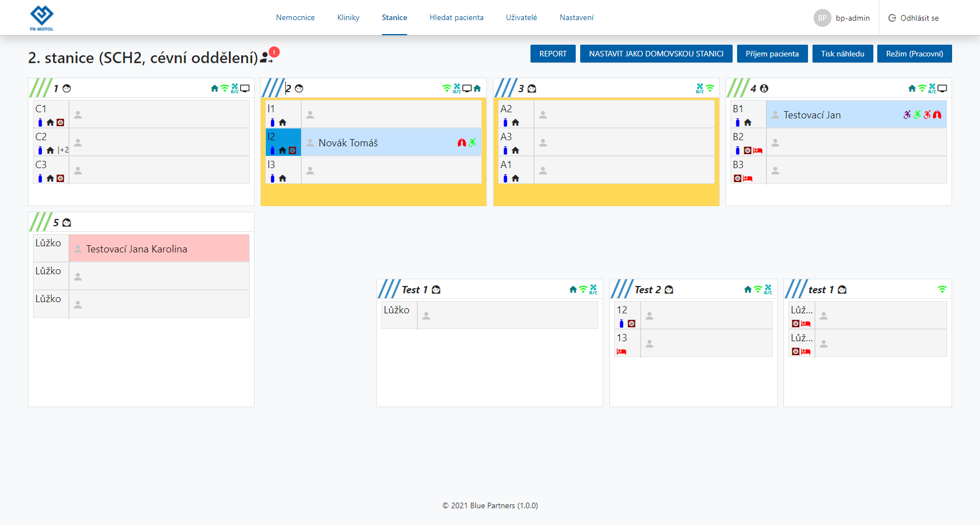Screen dimensions: 980x525
Task: Select the bed label A1
Action: [x=506, y=165]
